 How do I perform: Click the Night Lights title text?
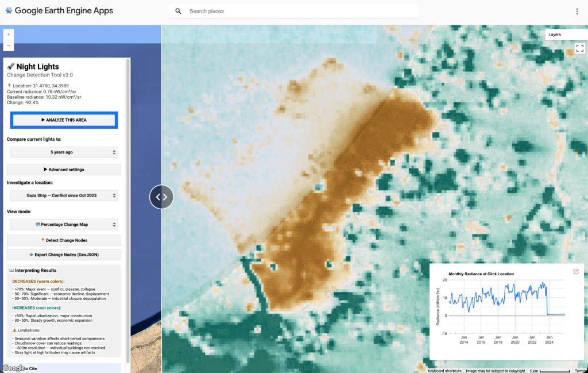[37, 67]
